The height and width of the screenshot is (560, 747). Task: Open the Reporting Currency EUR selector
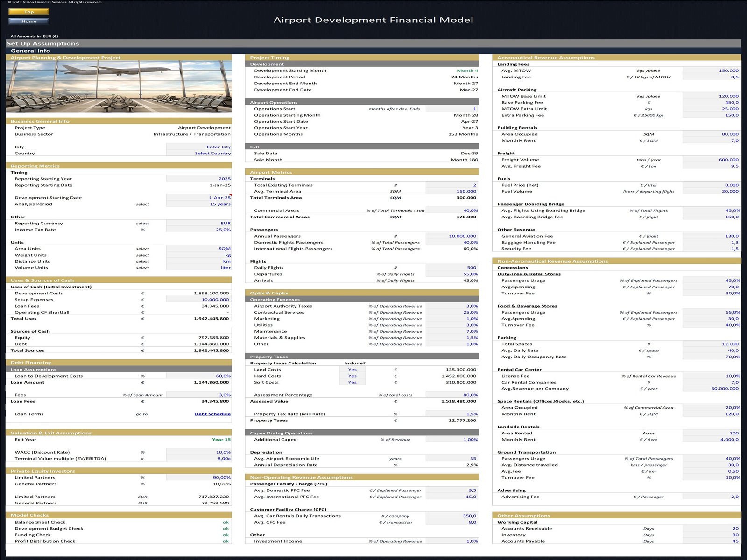pyautogui.click(x=198, y=223)
